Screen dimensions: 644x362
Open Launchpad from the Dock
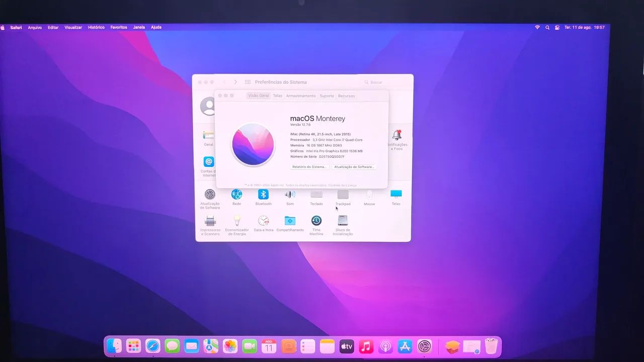click(133, 346)
